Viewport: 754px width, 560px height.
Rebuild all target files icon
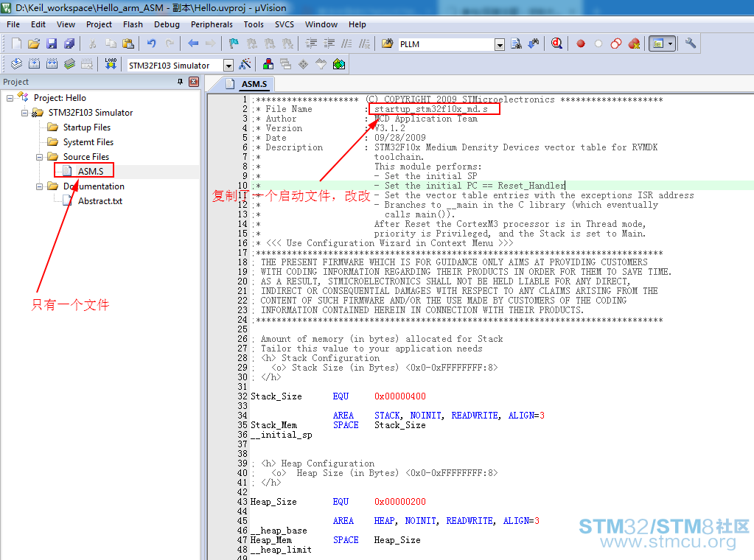[52, 64]
